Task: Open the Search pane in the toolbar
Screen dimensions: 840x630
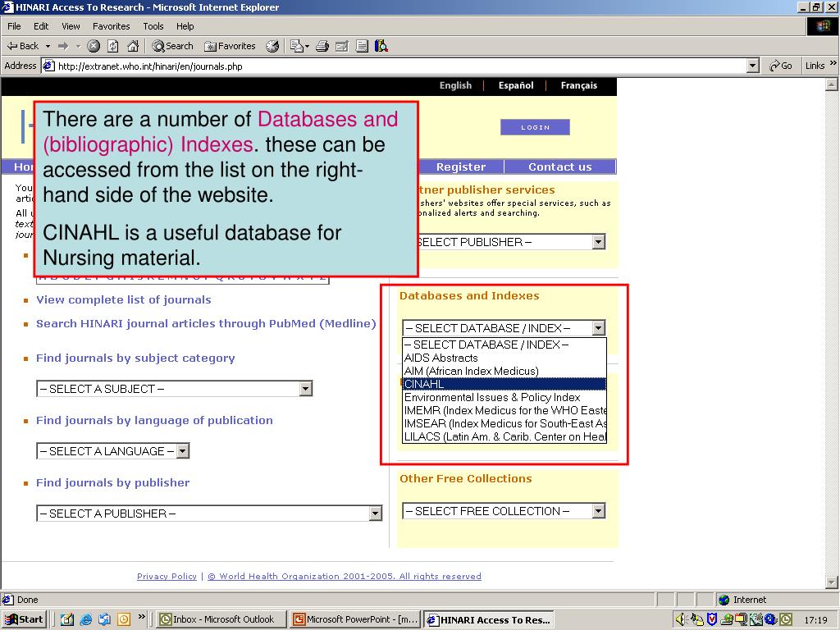Action: click(172, 46)
